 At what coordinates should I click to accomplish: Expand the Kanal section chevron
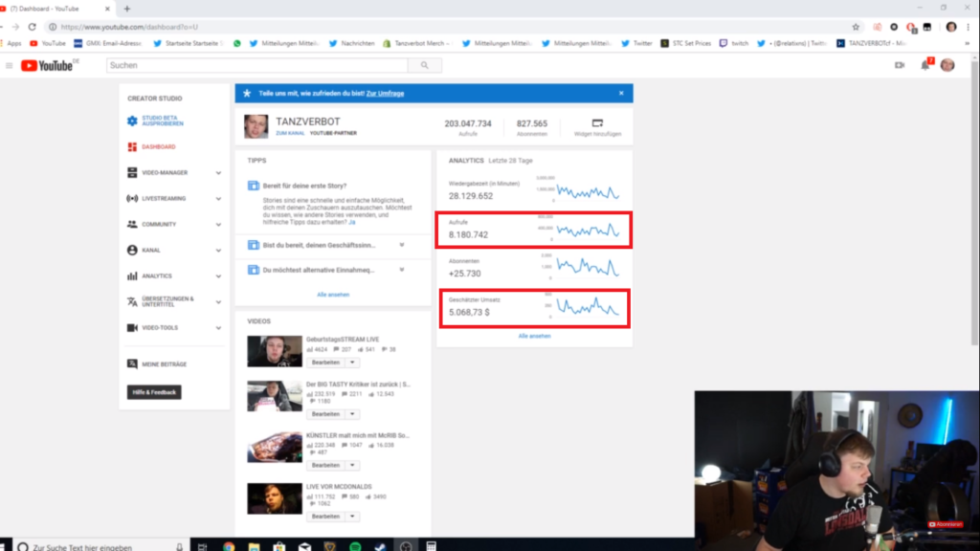click(x=218, y=251)
